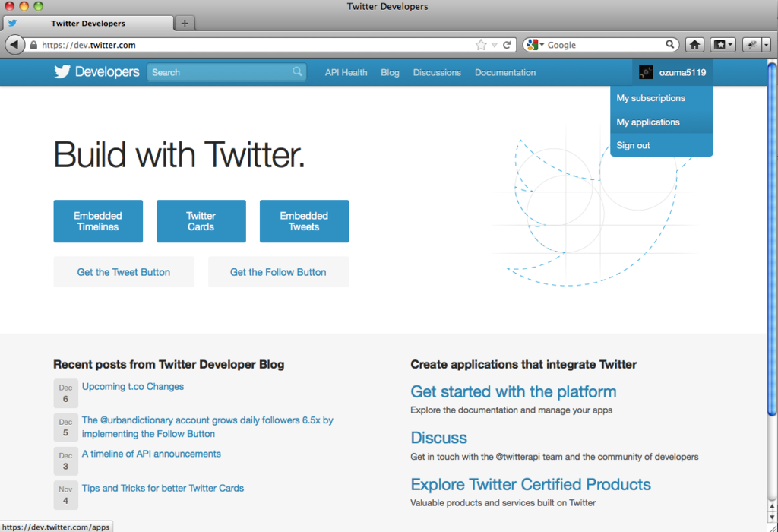Viewport: 778px width, 532px height.
Task: Open Blog nav link
Action: point(390,72)
